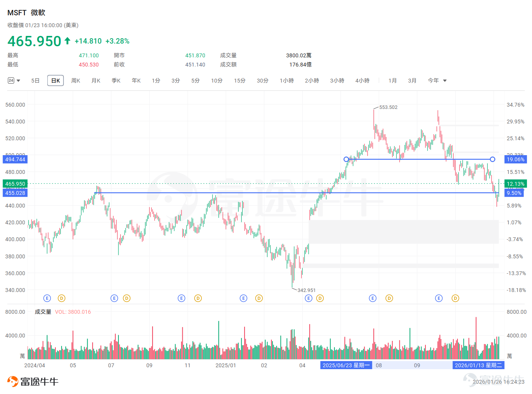
Task: Select the 15分 interval
Action: 240,81
